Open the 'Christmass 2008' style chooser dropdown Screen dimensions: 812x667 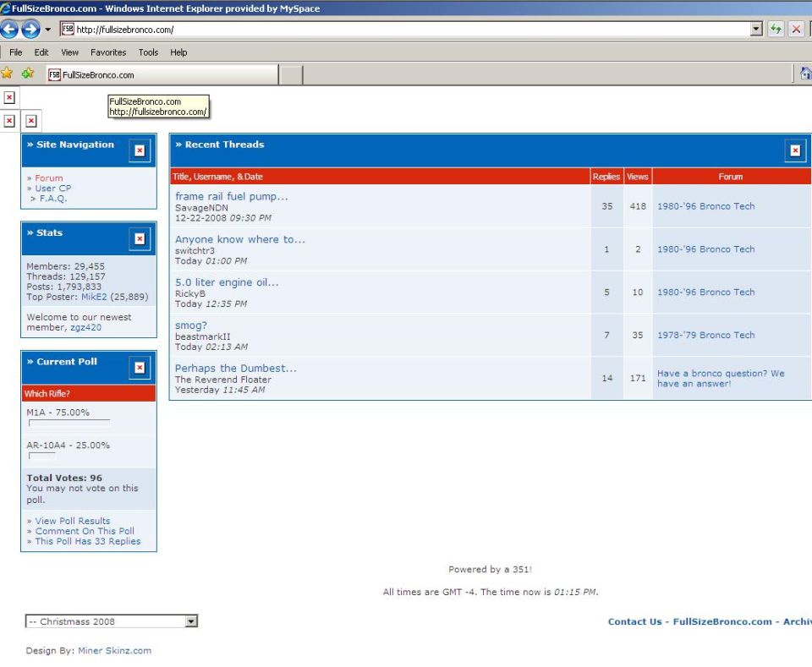pyautogui.click(x=112, y=621)
